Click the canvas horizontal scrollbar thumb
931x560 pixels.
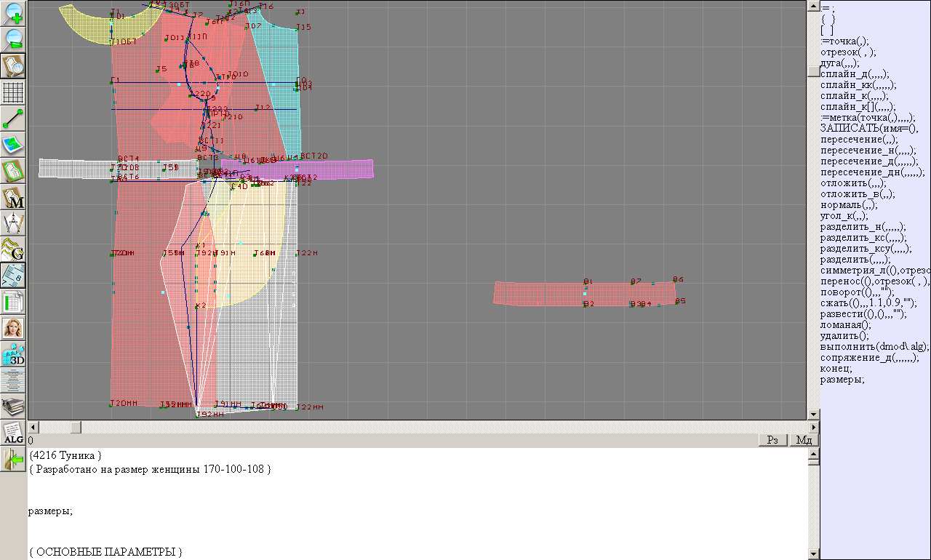tap(76, 427)
